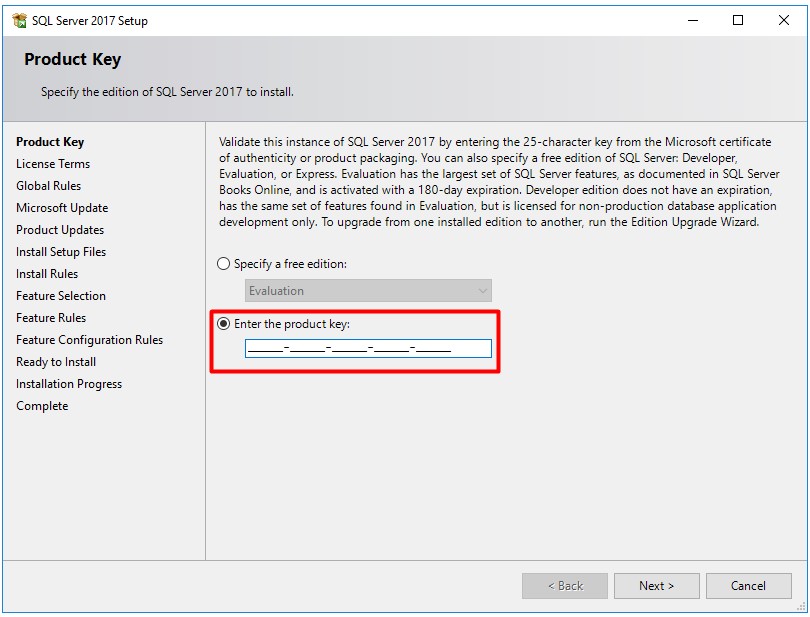Maximize the setup window
This screenshot has height=617, width=810.
point(738,20)
